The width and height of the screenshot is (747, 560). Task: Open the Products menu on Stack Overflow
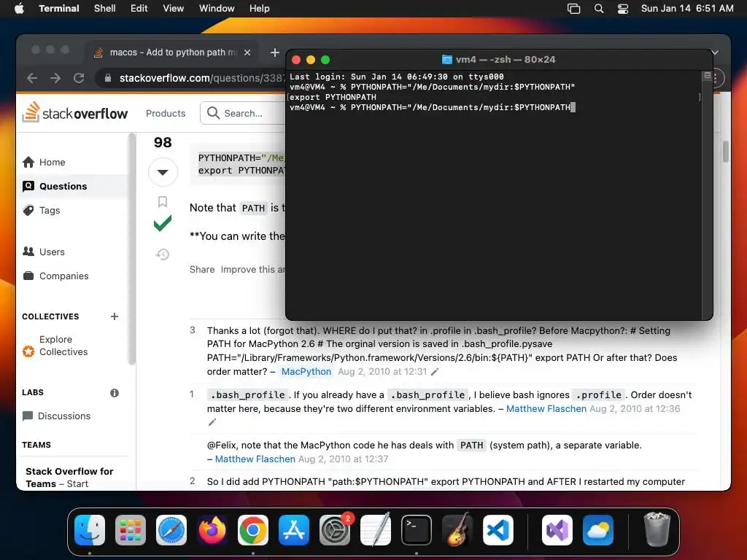click(166, 113)
